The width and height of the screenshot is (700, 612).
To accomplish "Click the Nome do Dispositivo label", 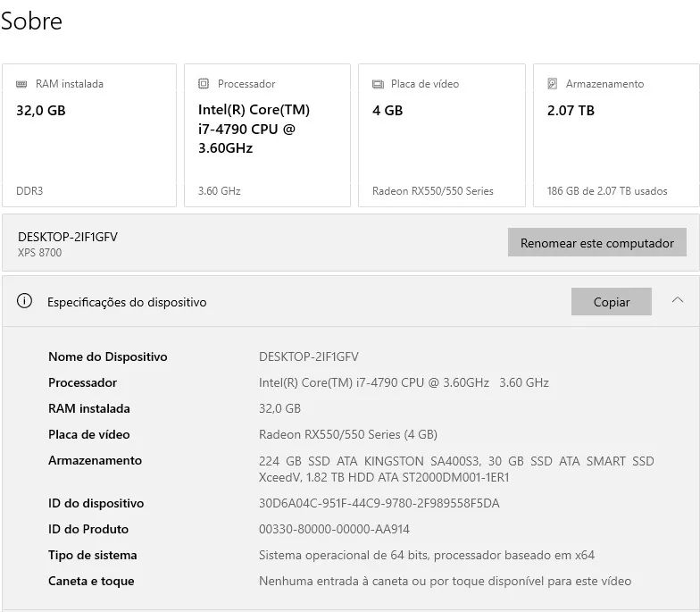I will pos(107,356).
